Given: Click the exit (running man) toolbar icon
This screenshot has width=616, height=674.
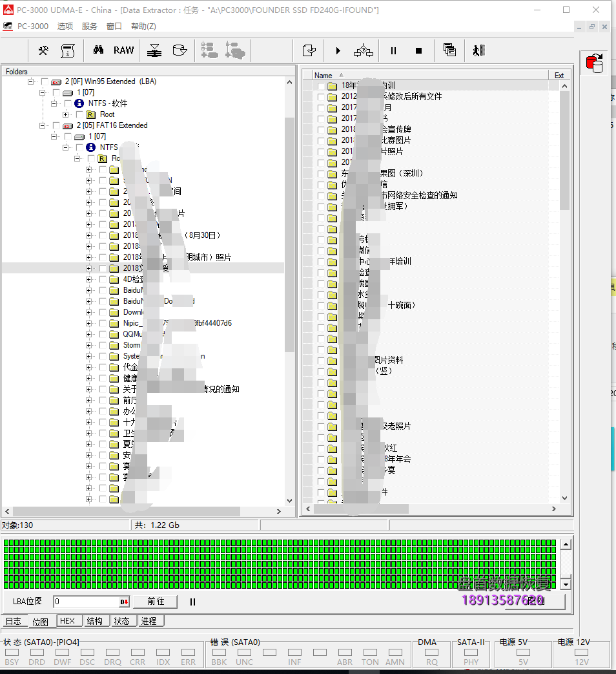Looking at the screenshot, I should (x=478, y=50).
